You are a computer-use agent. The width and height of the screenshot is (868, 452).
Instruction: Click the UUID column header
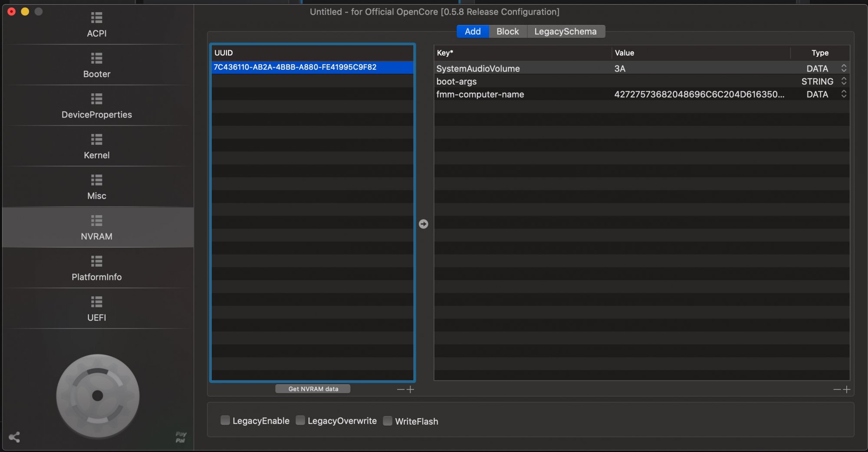312,53
